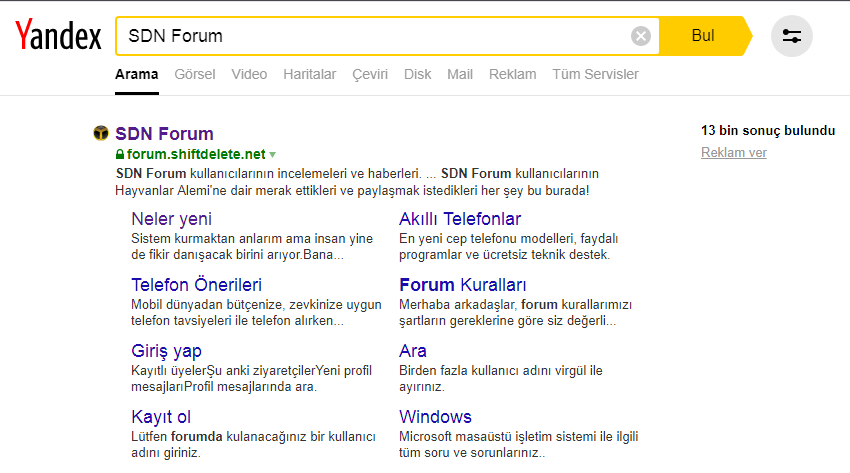850x473 pixels.
Task: Click description 'Mobil dünyadan bütçenize, zevkinize uygun'
Action: (x=256, y=304)
